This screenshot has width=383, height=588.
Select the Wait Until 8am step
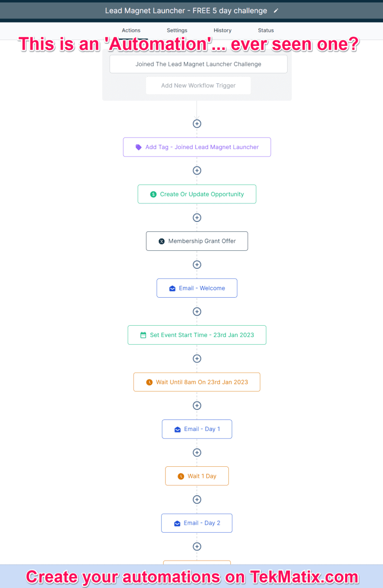(197, 382)
